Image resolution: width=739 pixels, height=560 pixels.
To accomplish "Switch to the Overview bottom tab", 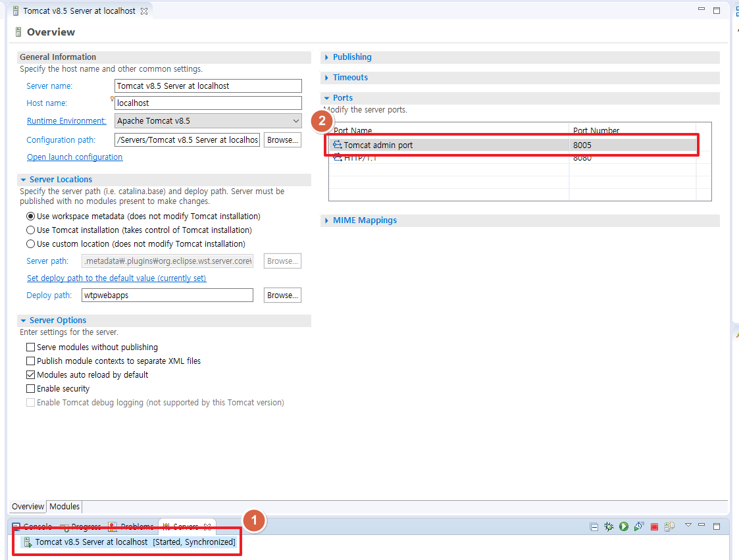I will click(x=28, y=506).
